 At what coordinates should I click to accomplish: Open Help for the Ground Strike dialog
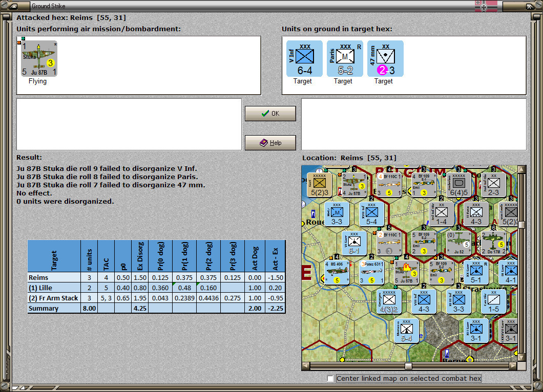[x=270, y=143]
